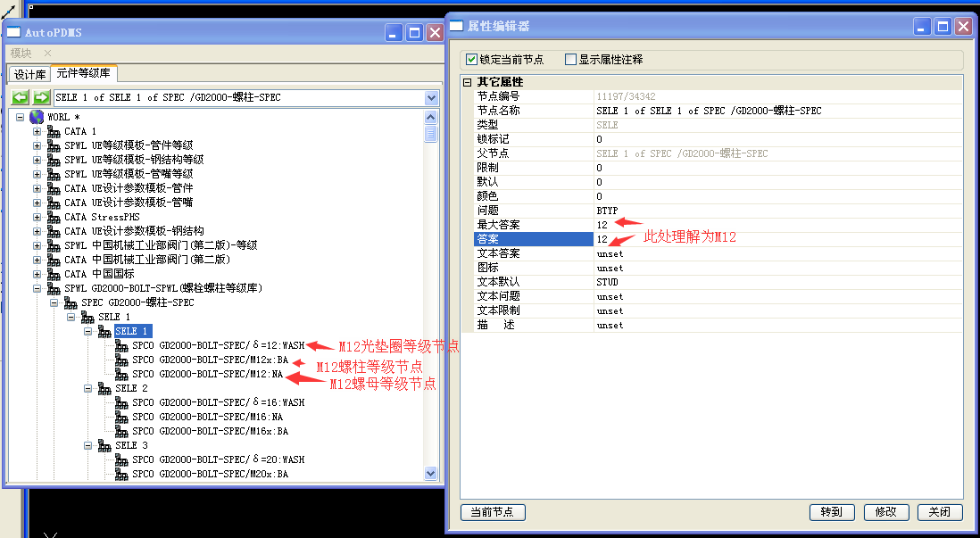Click the WORL globe icon
The height and width of the screenshot is (538, 980).
point(37,117)
